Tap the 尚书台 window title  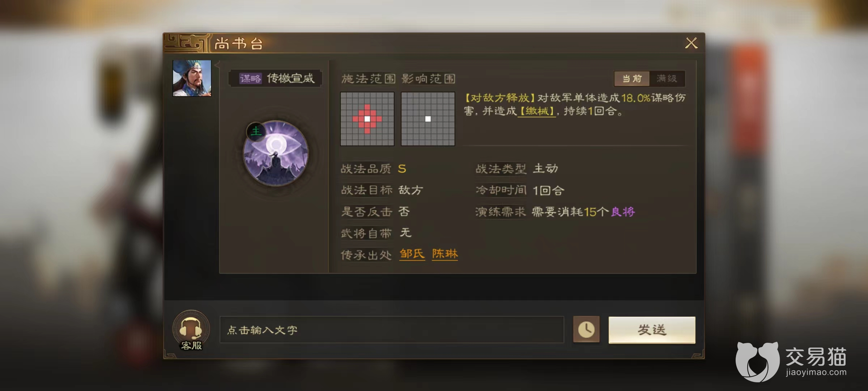(x=239, y=44)
